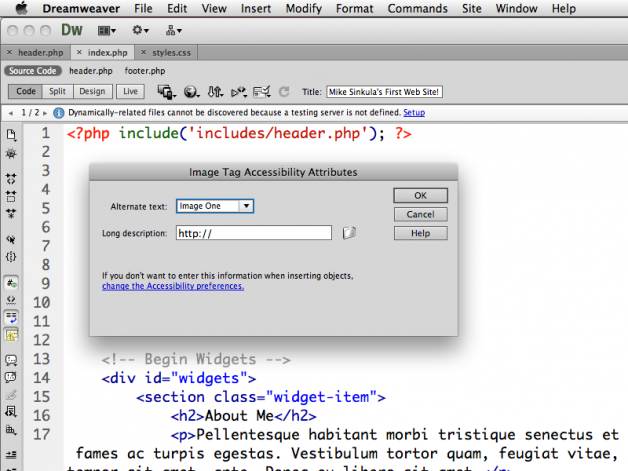Close the styles.css tab

(x=143, y=52)
